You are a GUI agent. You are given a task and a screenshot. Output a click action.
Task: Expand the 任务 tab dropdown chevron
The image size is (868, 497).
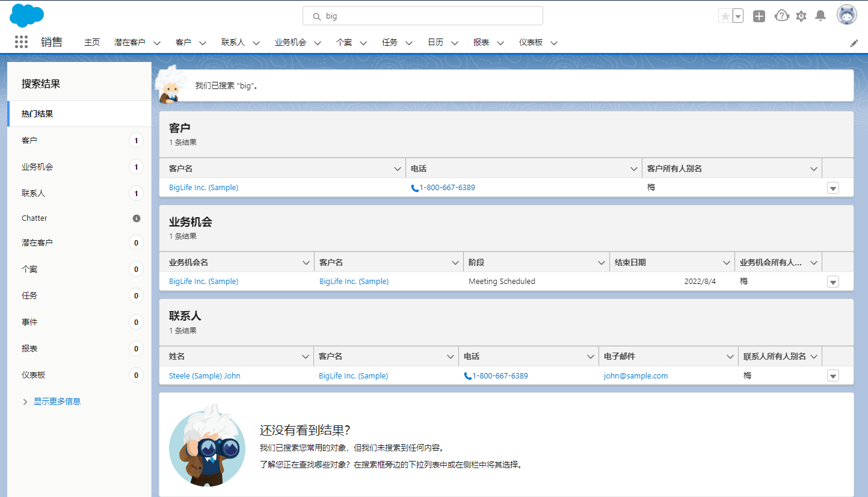tap(409, 43)
